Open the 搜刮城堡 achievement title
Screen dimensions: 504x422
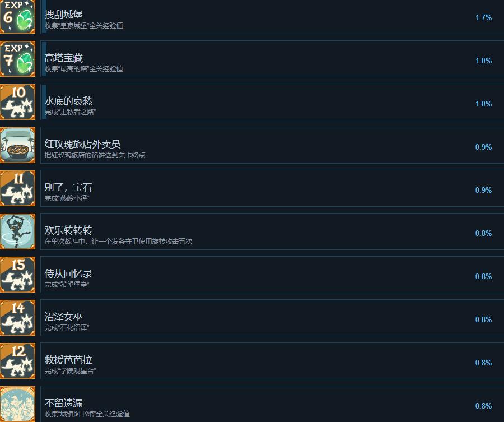pyautogui.click(x=64, y=15)
